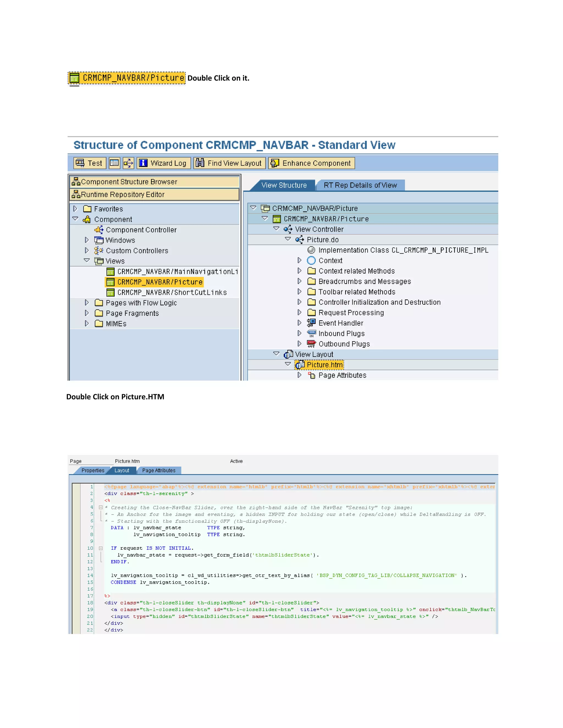563x728 pixels.
Task: Click the Outbound Plugs icon
Action: 311,344
